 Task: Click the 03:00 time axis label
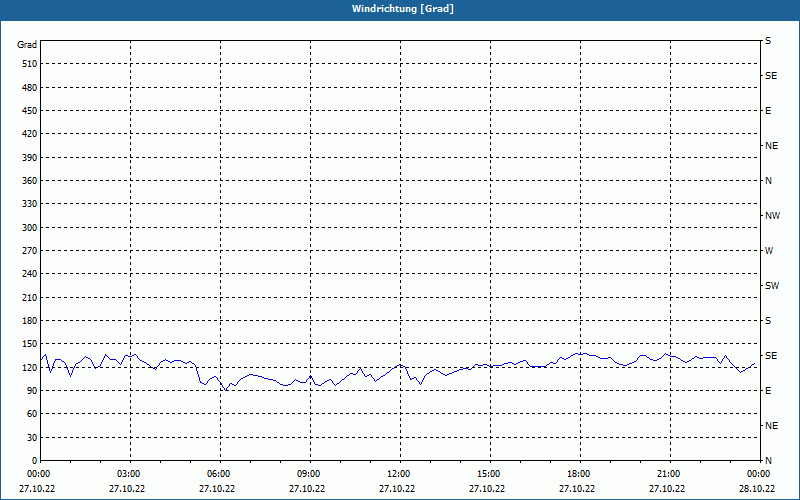[x=129, y=474]
